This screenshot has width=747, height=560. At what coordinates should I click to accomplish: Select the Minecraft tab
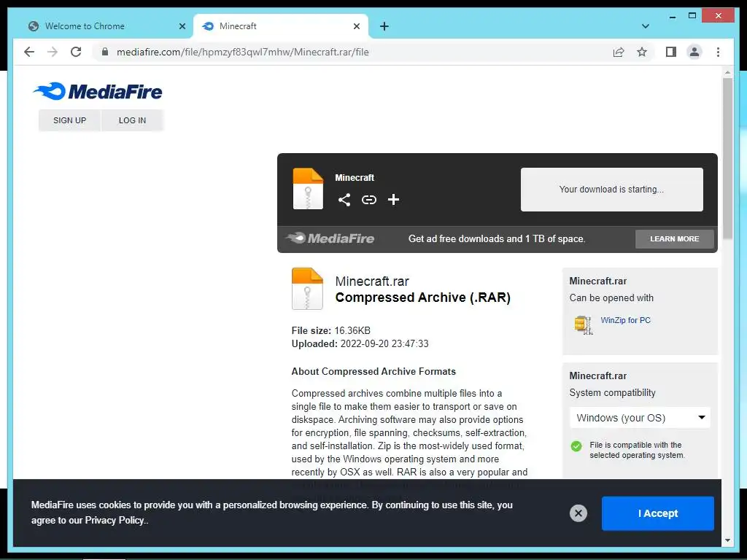281,26
